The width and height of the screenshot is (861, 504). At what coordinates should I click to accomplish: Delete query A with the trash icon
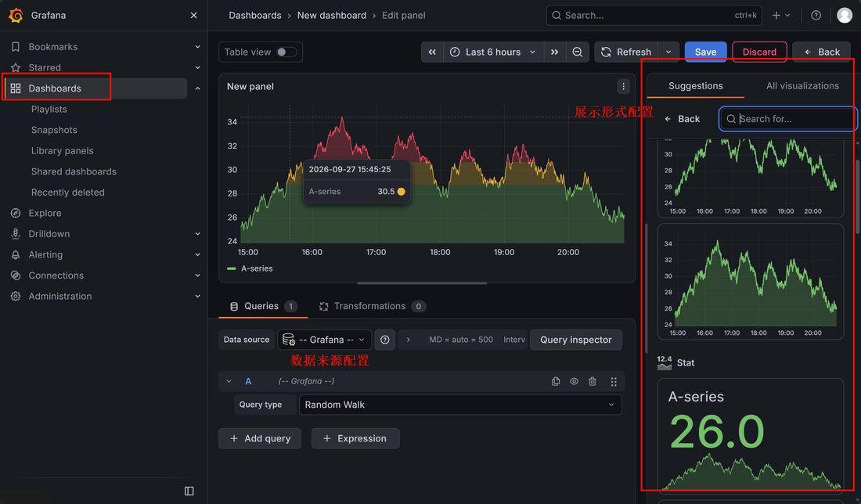[x=593, y=381]
